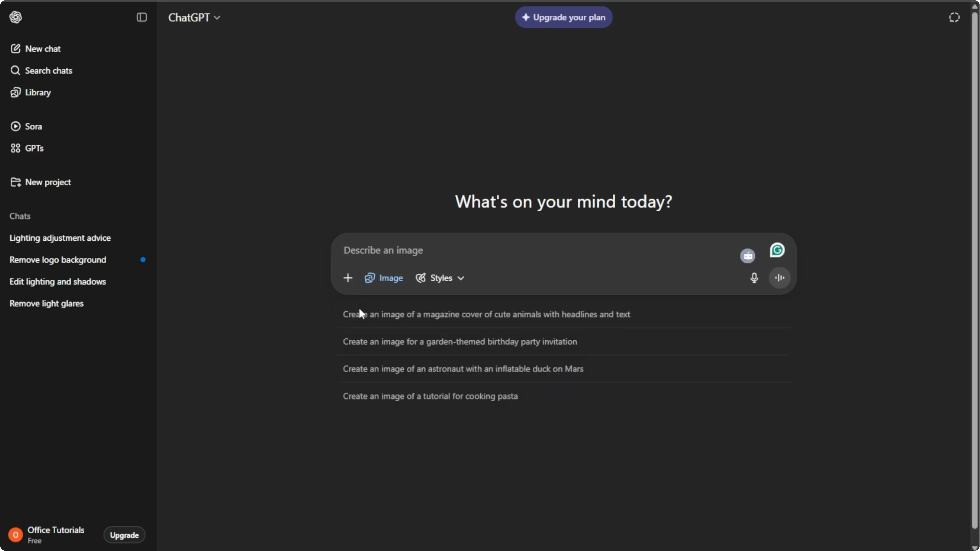This screenshot has width=980, height=551.
Task: Turn on temporary chat via the dashed circle icon
Action: tap(954, 17)
